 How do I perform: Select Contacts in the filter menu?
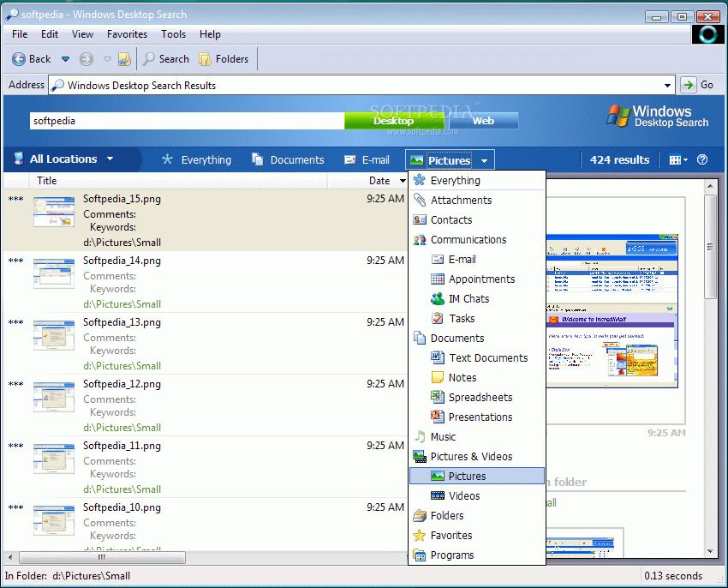[x=477, y=220]
